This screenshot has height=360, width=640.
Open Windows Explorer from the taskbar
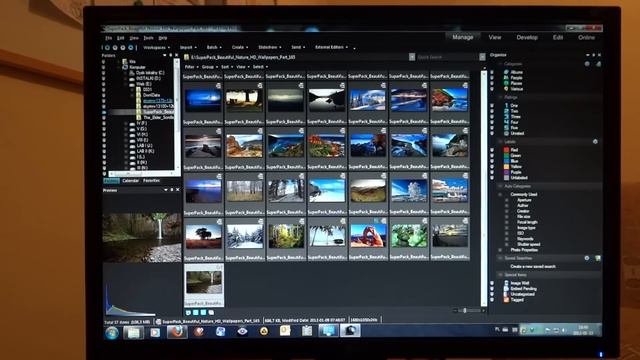[x=133, y=333]
